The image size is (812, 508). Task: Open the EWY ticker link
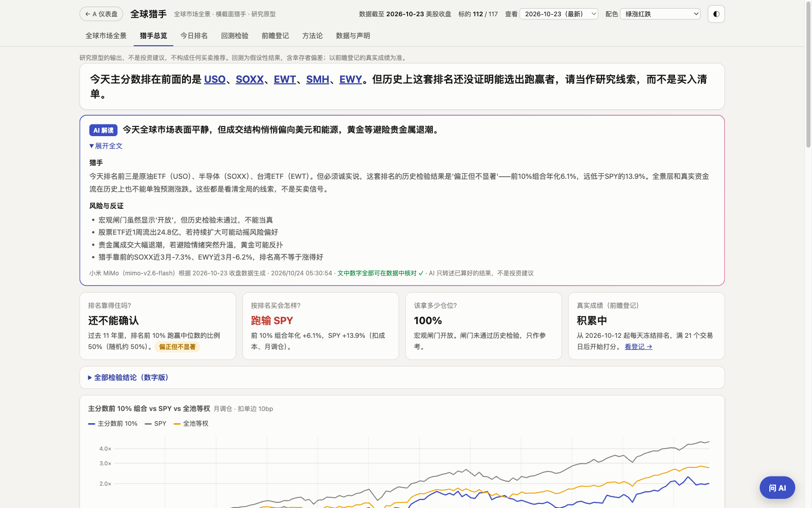point(351,79)
